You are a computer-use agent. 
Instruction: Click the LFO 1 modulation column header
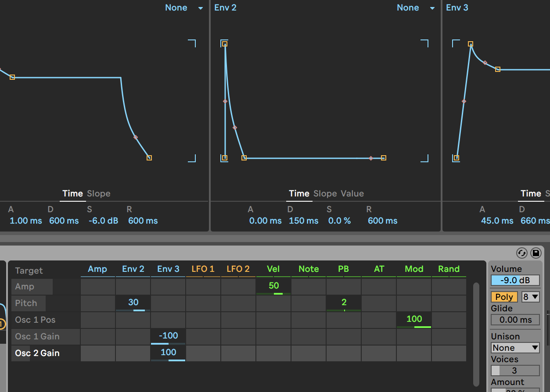point(203,269)
